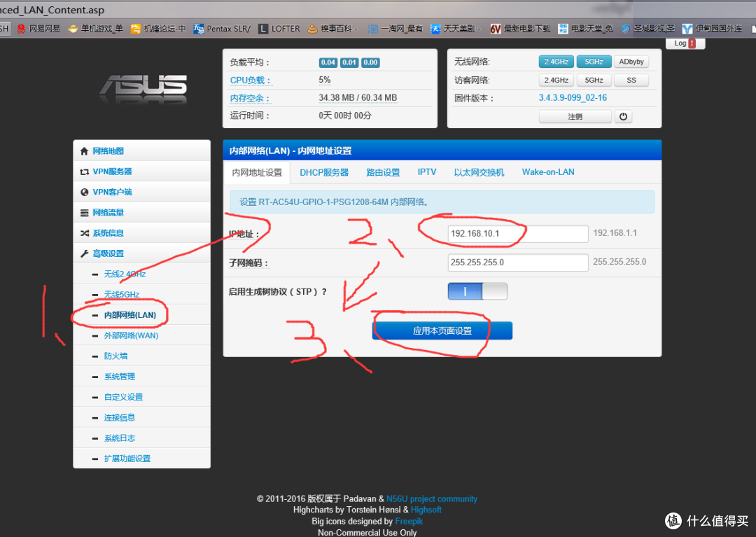This screenshot has height=537, width=756.
Task: Collapse the 高级设置 menu section
Action: click(x=141, y=253)
